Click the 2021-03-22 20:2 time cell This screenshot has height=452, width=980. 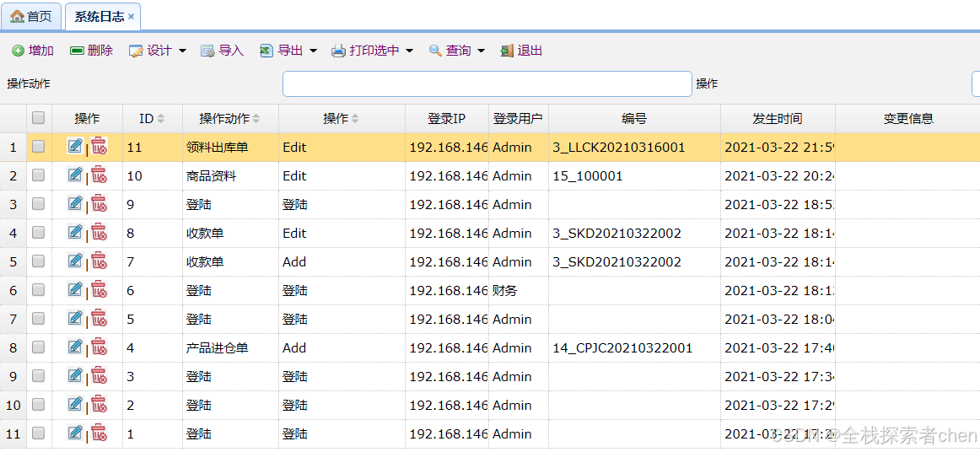click(778, 175)
